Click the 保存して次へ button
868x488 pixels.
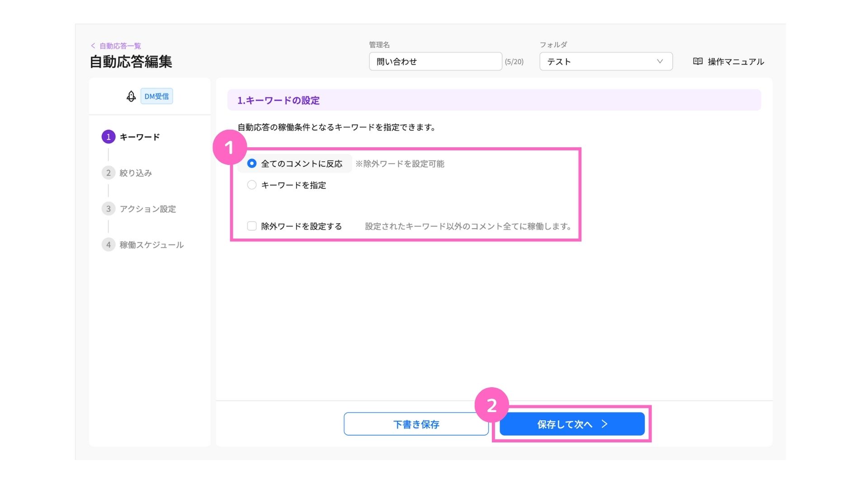[572, 424]
